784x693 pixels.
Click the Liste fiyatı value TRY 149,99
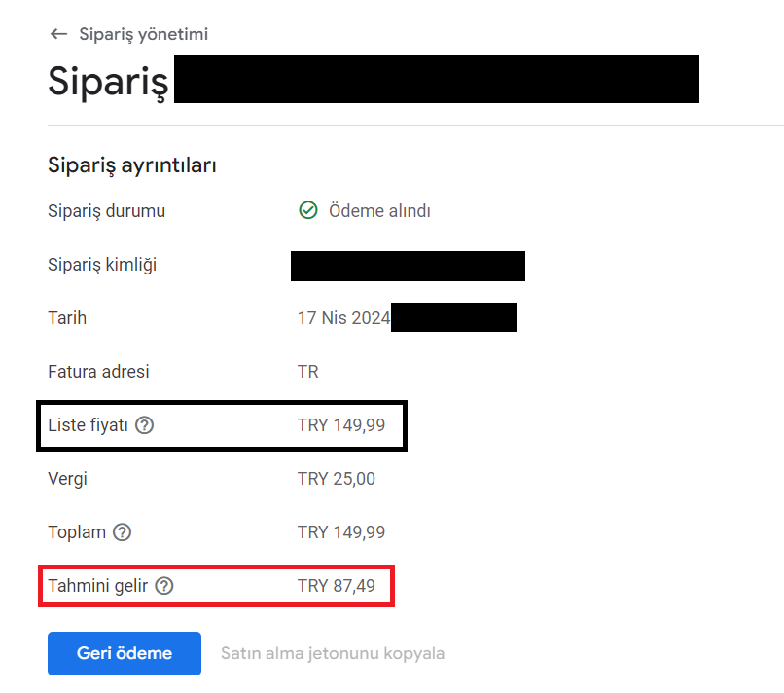pos(341,425)
